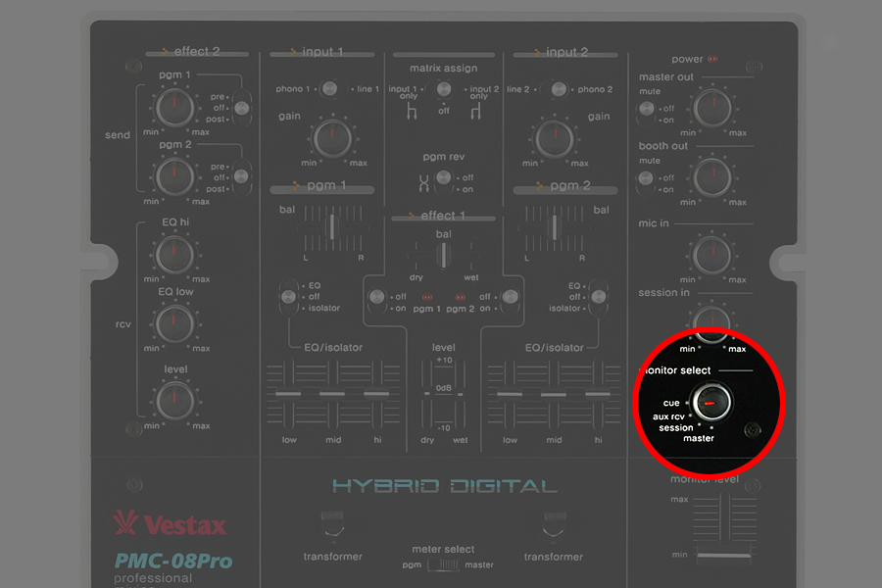
Task: Toggle the booth out mute switch
Action: (x=646, y=177)
